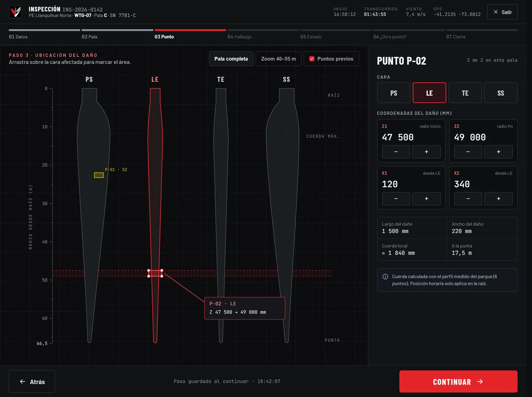
Task: Click the P-02 · LE callout label
Action: tap(223, 304)
